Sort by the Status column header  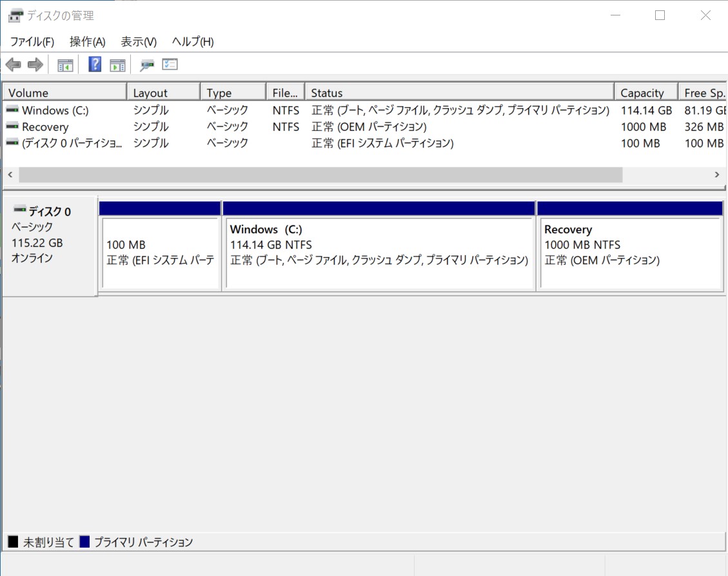460,93
